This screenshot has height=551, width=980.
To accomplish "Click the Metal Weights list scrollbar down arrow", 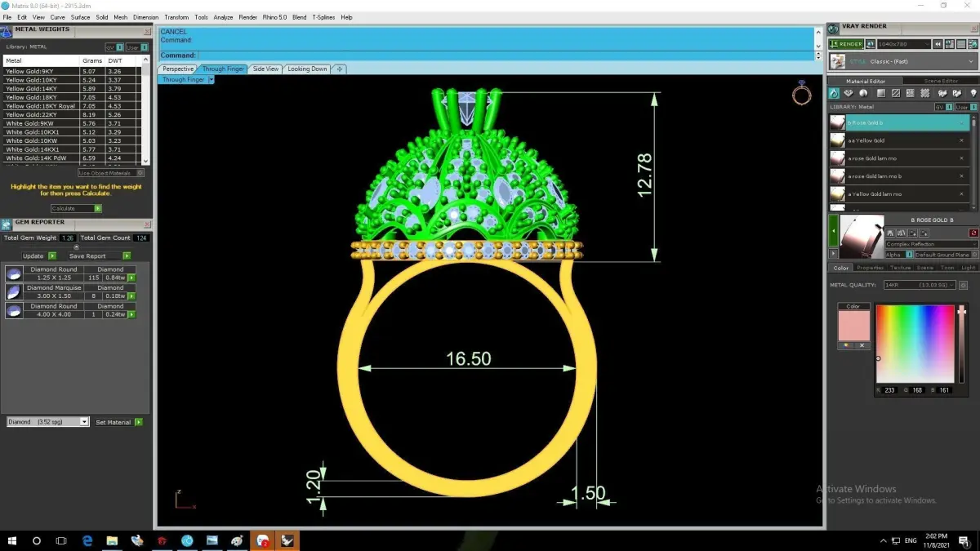I will click(146, 162).
